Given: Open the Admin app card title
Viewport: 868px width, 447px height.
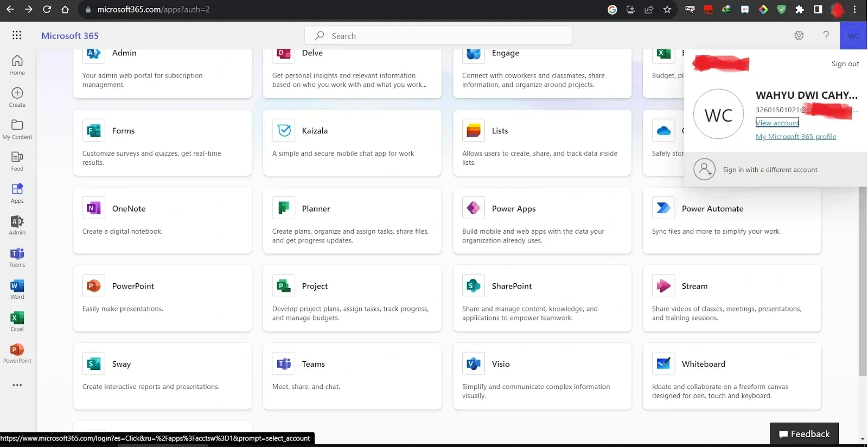Looking at the screenshot, I should tap(124, 53).
